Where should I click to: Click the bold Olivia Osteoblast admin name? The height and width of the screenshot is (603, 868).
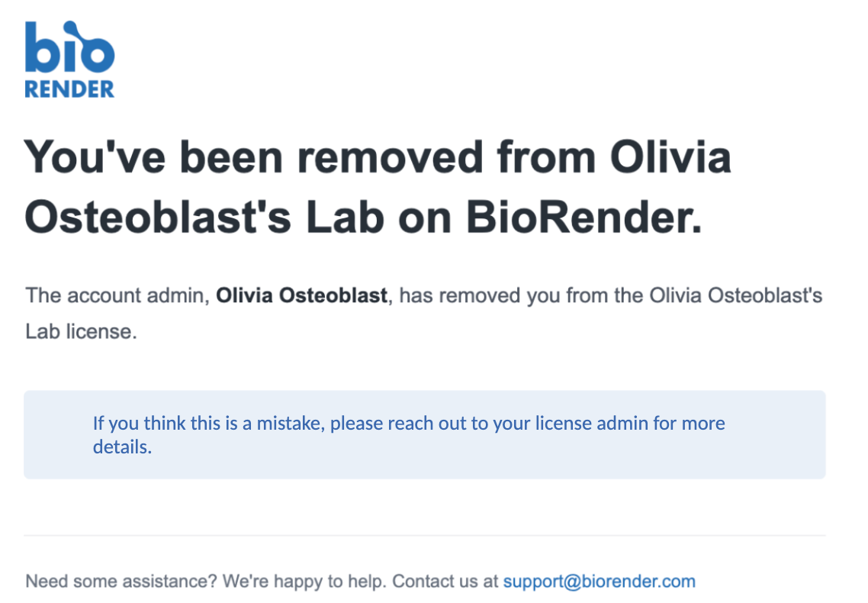point(301,295)
